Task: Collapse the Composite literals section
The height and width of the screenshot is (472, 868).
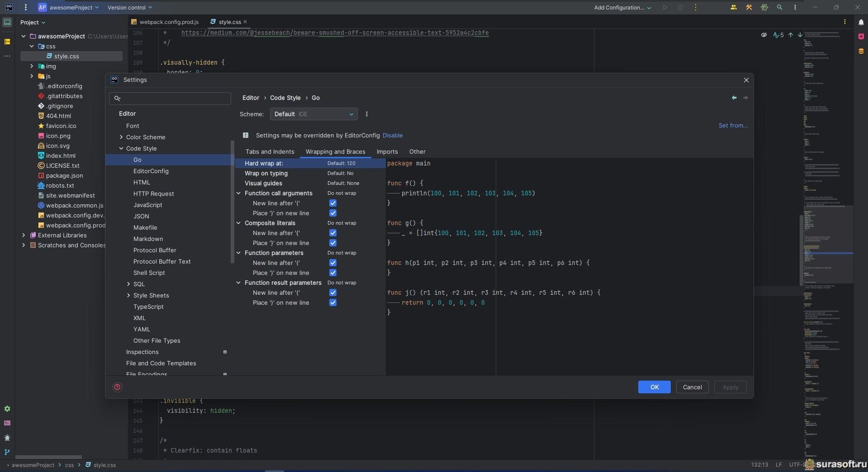Action: (238, 223)
